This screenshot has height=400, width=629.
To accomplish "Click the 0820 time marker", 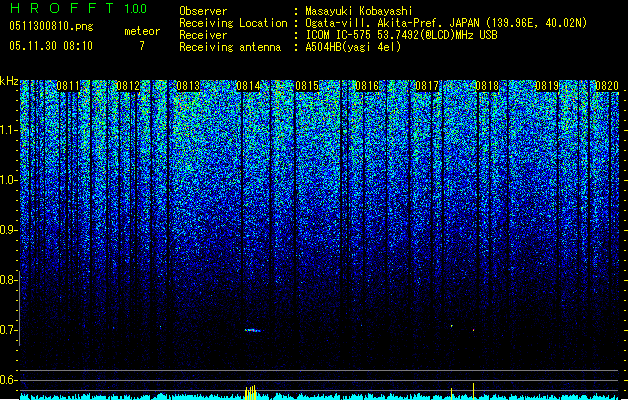I will pyautogui.click(x=607, y=86).
